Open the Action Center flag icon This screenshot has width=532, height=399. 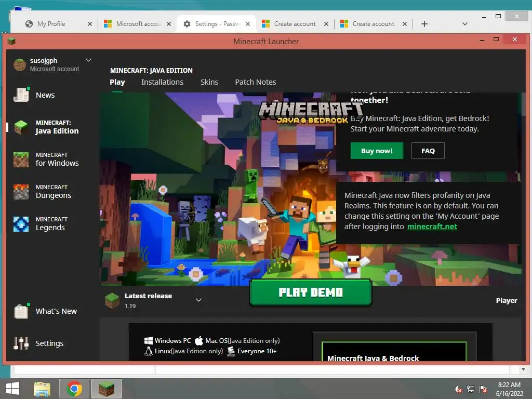pyautogui.click(x=483, y=389)
